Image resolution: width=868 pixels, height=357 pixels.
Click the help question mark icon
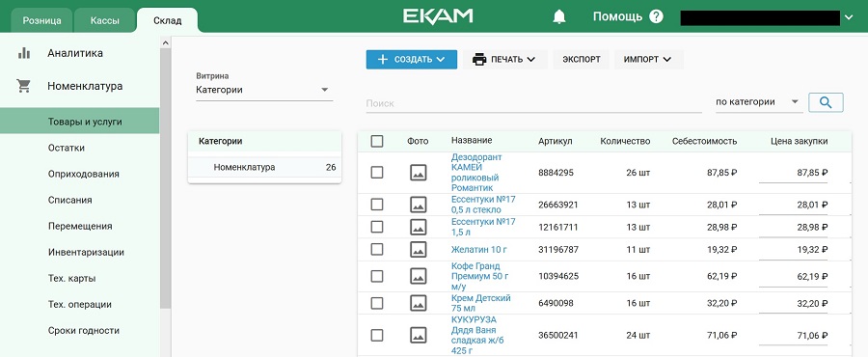point(656,16)
